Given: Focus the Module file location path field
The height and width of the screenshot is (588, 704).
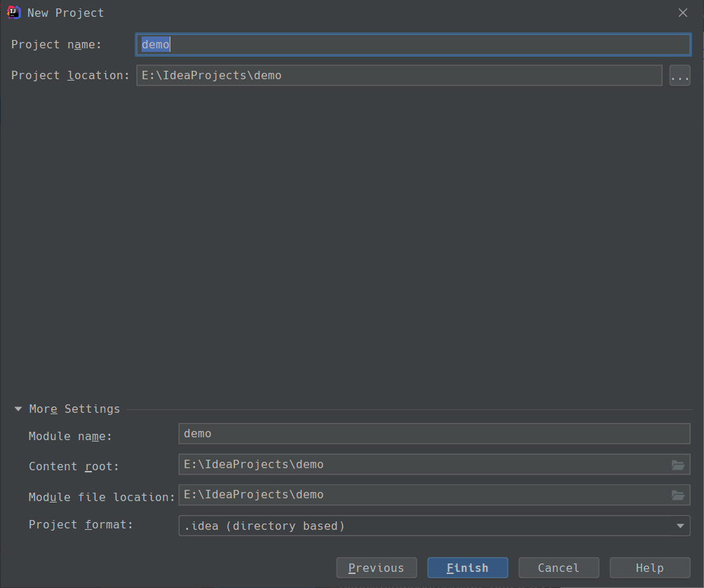Looking at the screenshot, I should click(x=421, y=495).
